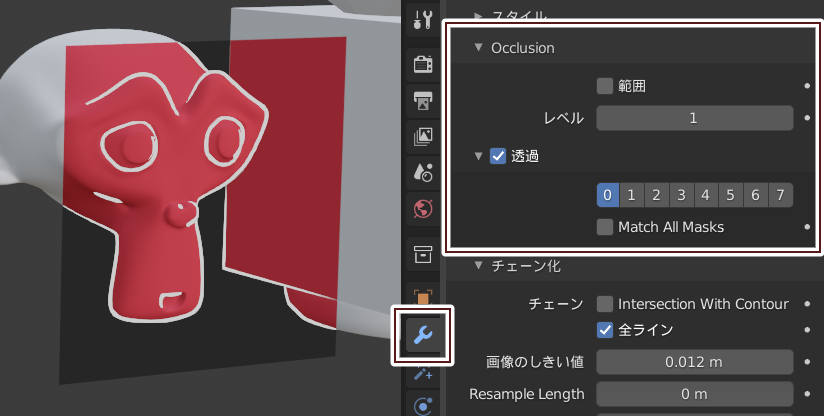Open the Collection properties tab
The width and height of the screenshot is (824, 416).
[423, 254]
